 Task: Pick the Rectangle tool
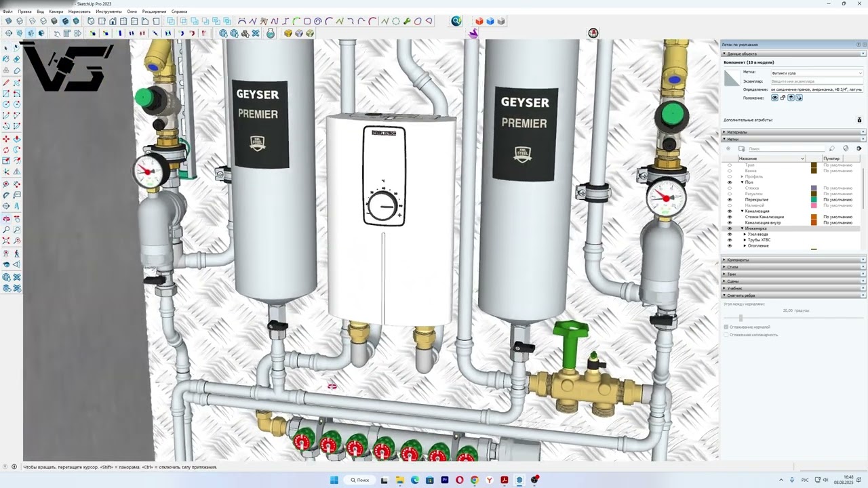pyautogui.click(x=6, y=94)
